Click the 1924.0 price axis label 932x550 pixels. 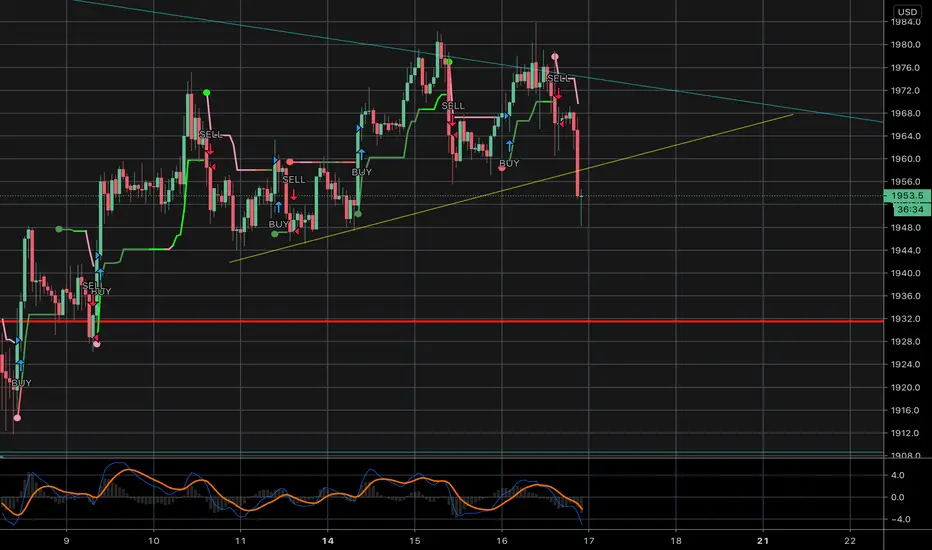click(x=905, y=364)
